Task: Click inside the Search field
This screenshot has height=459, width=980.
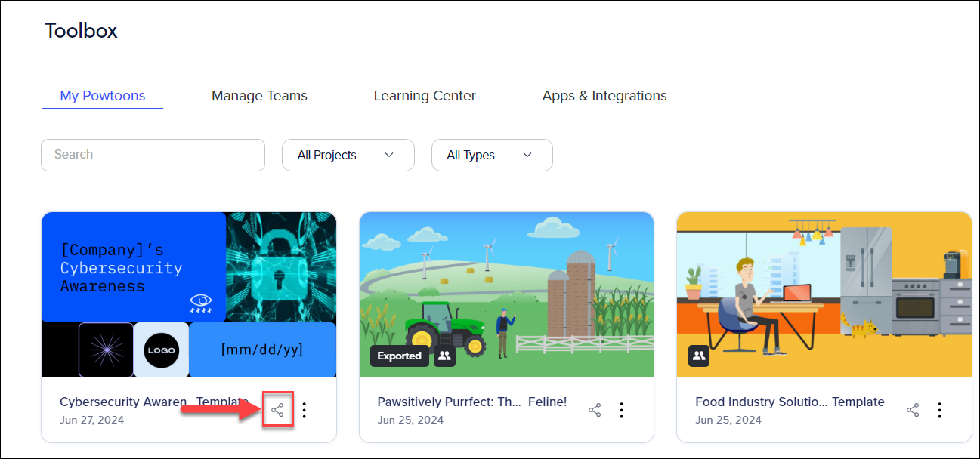Action: click(x=153, y=155)
